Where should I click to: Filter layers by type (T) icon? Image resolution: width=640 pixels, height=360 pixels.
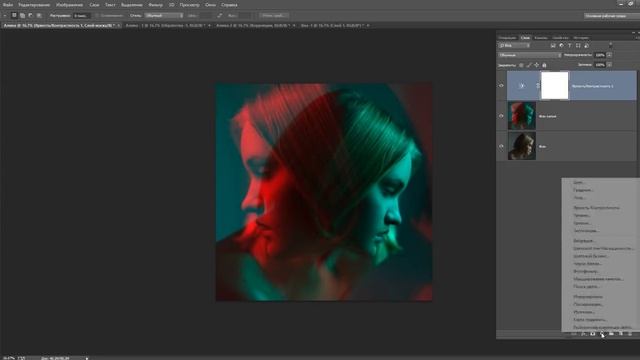point(569,46)
